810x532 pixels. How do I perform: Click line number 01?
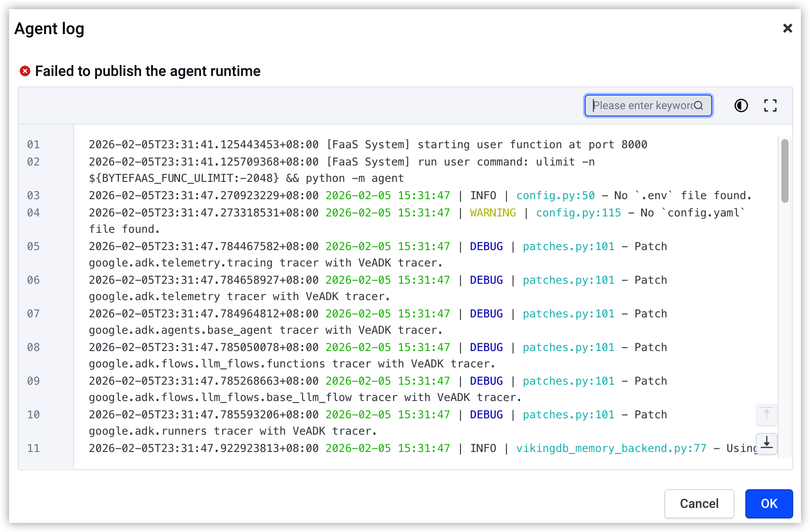(33, 145)
